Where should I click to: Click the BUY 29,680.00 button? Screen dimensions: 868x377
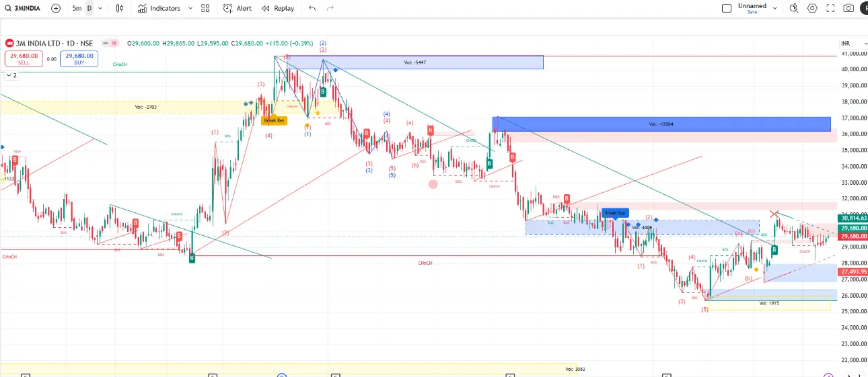click(79, 59)
